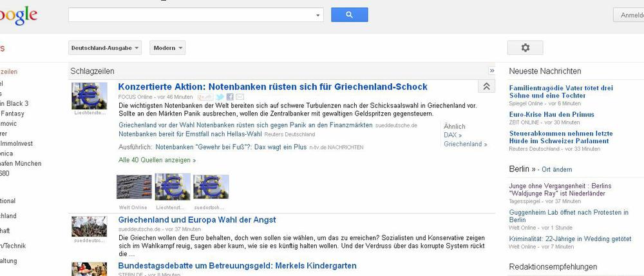Viewport: 644px width, 276px height.
Task: Open thumbnail beside Wahl der Angst story
Action: coord(89,226)
